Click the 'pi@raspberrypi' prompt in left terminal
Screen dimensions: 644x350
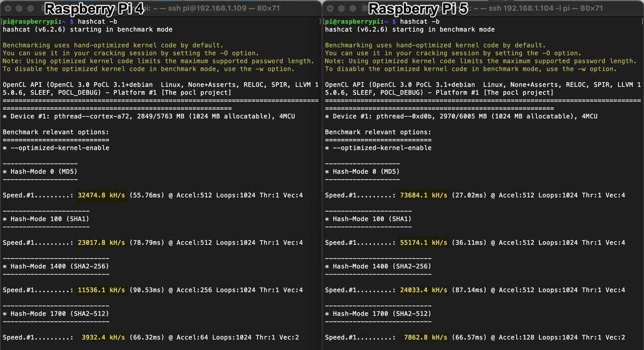(x=31, y=22)
